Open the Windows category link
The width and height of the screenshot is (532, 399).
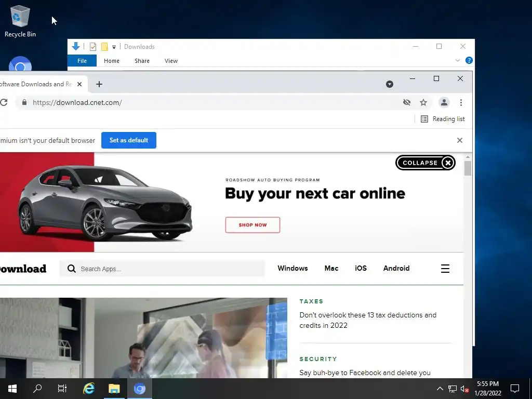[292, 269]
